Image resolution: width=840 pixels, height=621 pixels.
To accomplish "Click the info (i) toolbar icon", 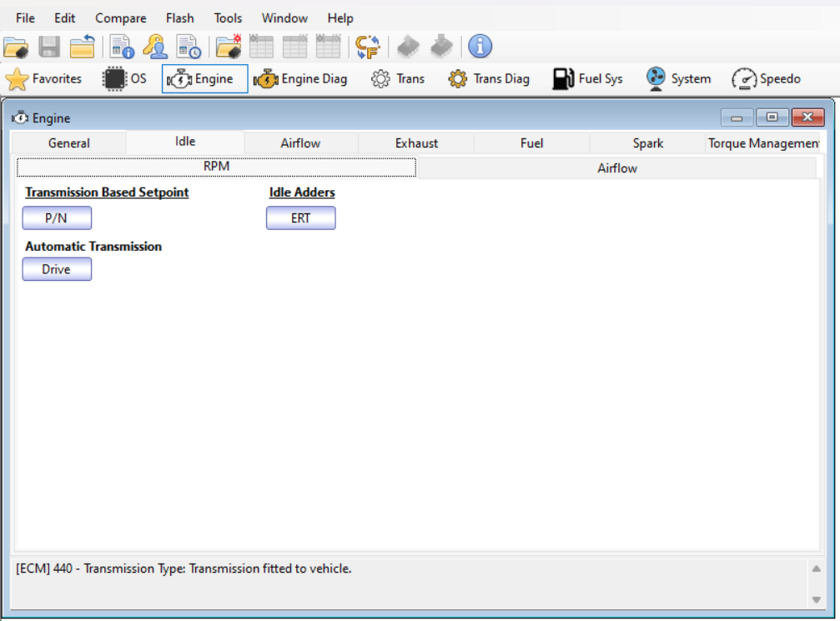I will [x=480, y=47].
